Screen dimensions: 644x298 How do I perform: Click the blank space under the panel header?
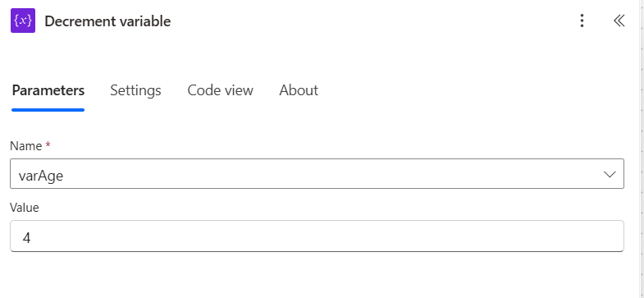tap(317, 56)
